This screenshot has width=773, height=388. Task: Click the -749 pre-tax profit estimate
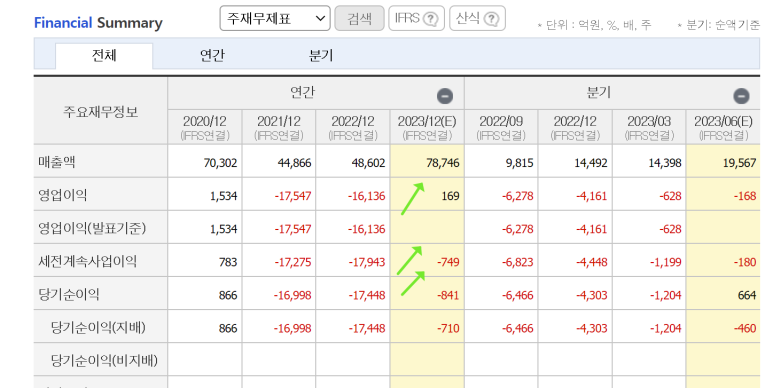click(x=448, y=262)
